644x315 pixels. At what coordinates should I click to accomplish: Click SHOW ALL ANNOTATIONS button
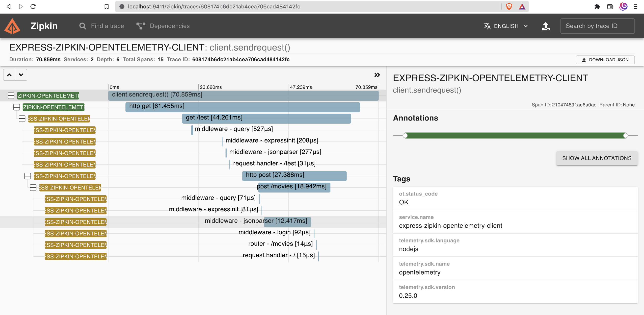[597, 158]
